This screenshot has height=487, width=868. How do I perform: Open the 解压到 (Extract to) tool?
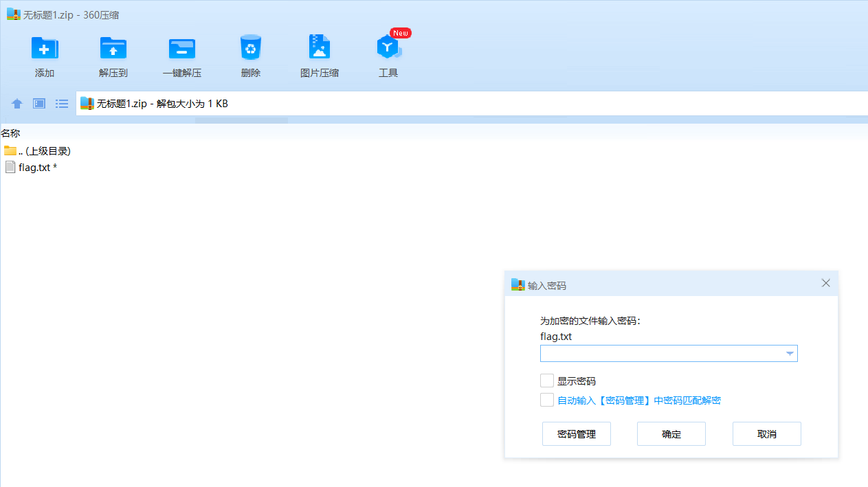point(113,48)
